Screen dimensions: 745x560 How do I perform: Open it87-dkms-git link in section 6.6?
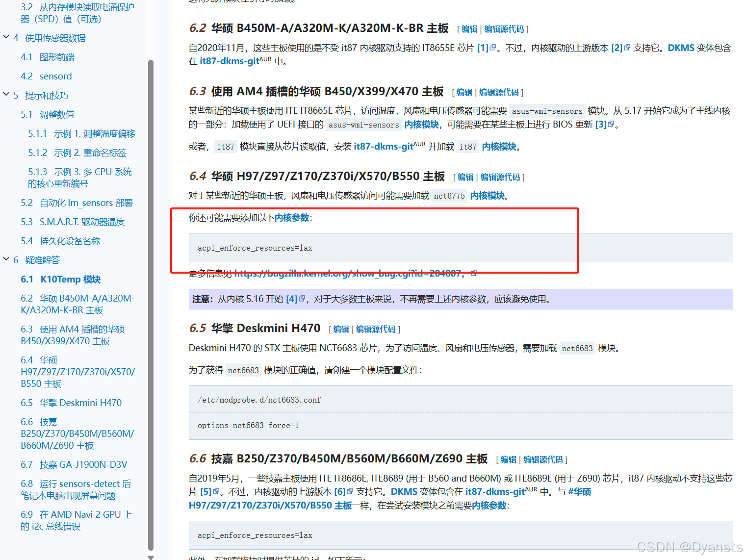tap(495, 492)
